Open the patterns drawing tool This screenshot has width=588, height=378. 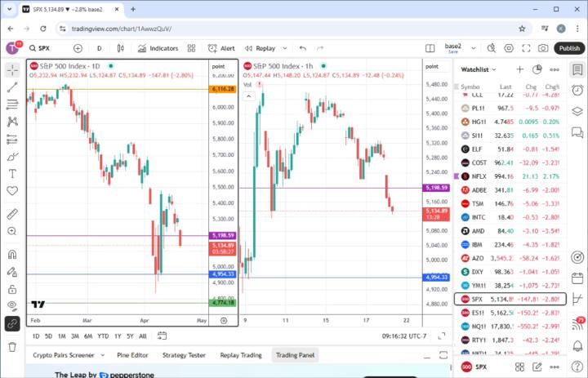[12, 122]
